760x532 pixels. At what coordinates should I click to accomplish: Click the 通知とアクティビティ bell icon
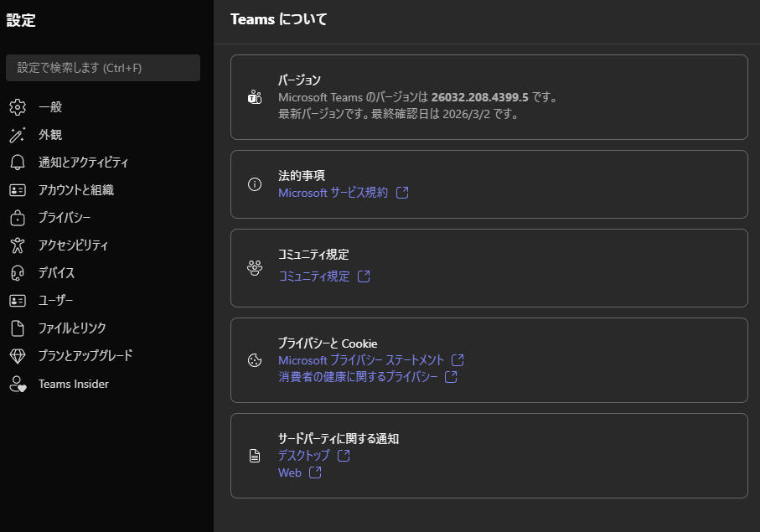click(18, 162)
